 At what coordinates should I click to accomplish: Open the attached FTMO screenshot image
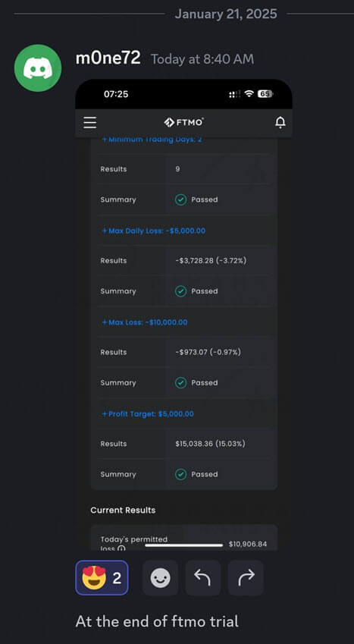pos(183,315)
